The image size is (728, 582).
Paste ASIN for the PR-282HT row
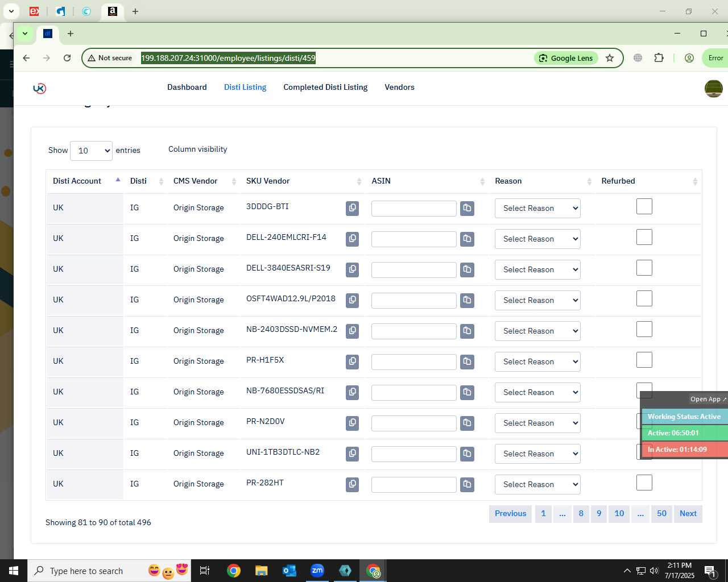coord(468,484)
